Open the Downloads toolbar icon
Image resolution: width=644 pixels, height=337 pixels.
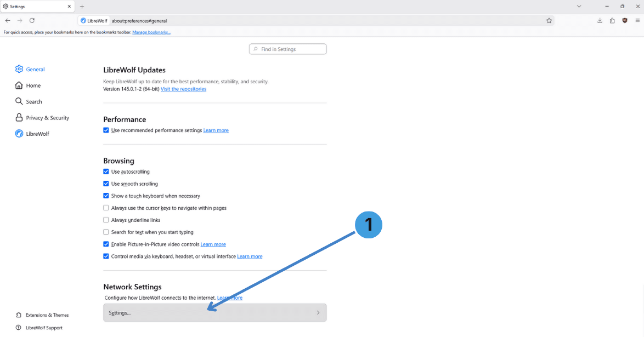coord(600,20)
